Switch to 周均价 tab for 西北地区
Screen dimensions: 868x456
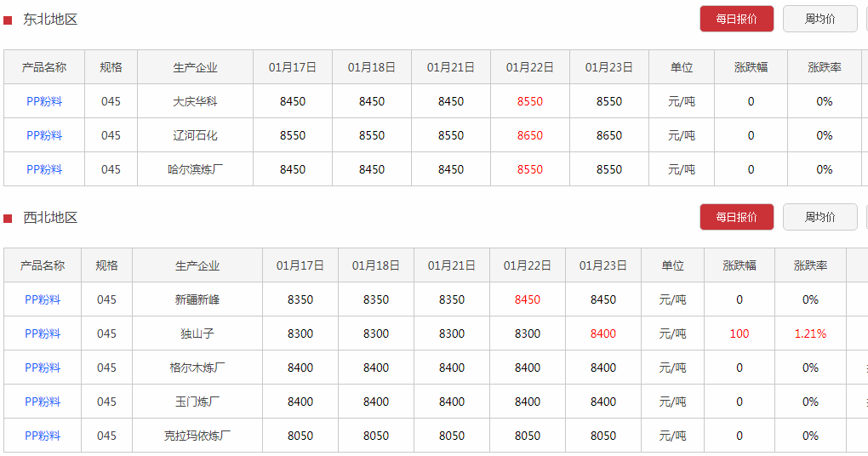pos(819,217)
